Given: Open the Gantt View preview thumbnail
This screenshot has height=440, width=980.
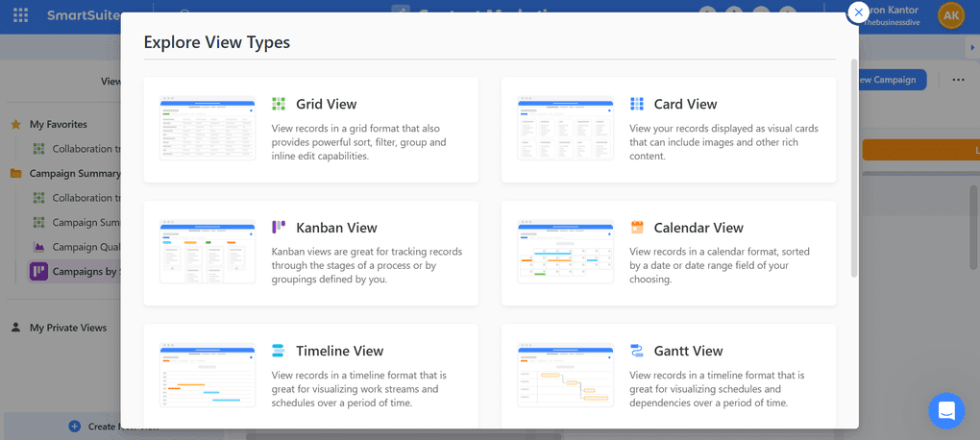Looking at the screenshot, I should 566,375.
